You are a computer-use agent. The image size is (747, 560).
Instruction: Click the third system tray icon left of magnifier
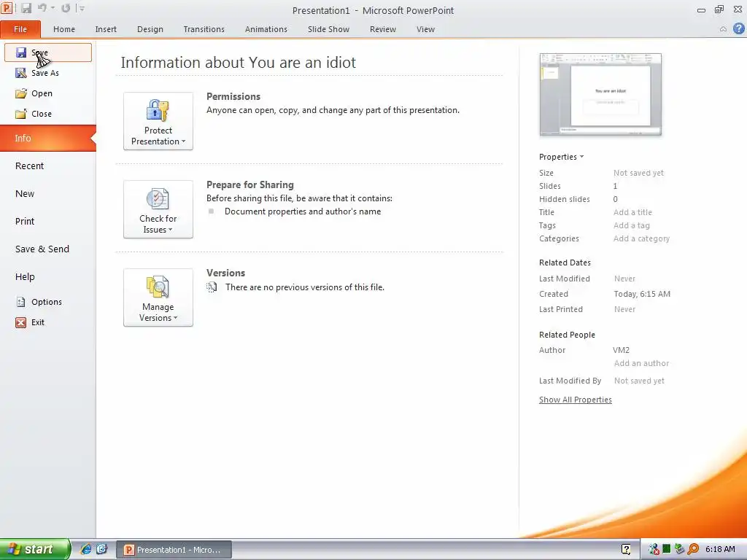679,549
